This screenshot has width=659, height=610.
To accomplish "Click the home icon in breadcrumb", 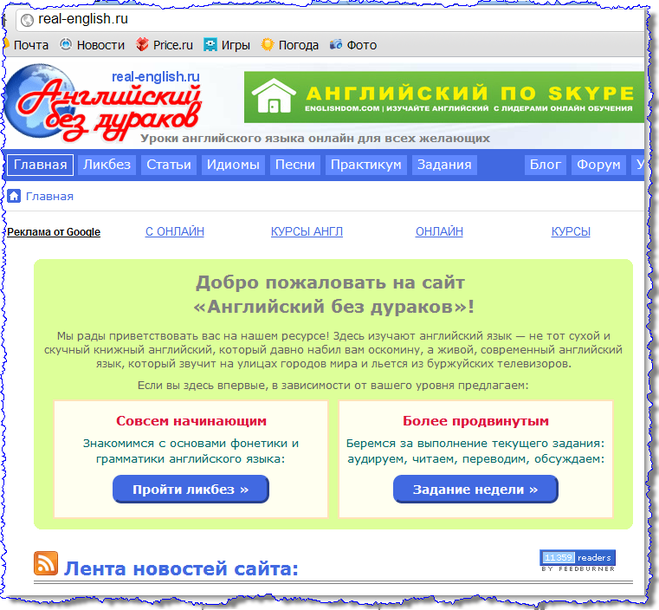I will 15,196.
